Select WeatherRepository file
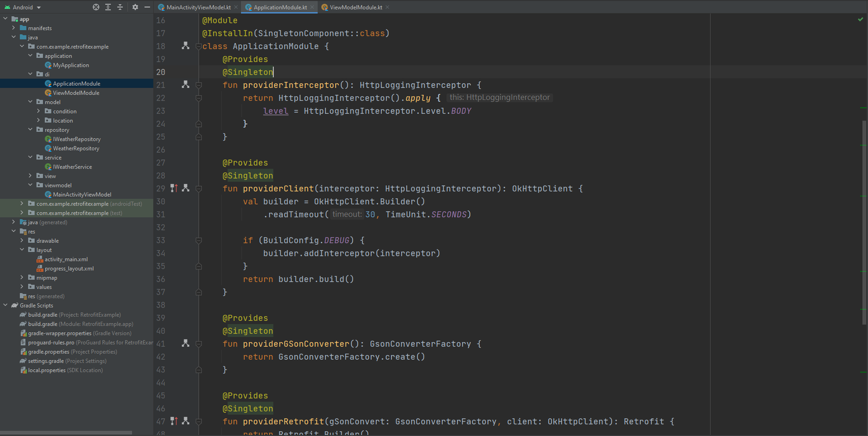 pyautogui.click(x=76, y=148)
